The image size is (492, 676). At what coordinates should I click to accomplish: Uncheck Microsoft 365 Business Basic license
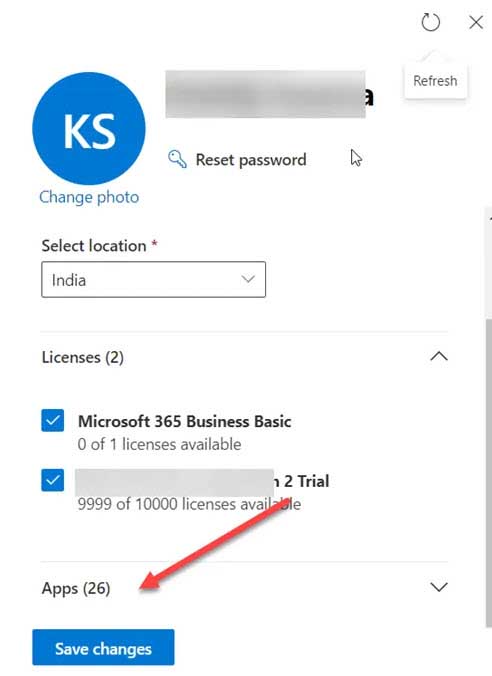tap(53, 420)
